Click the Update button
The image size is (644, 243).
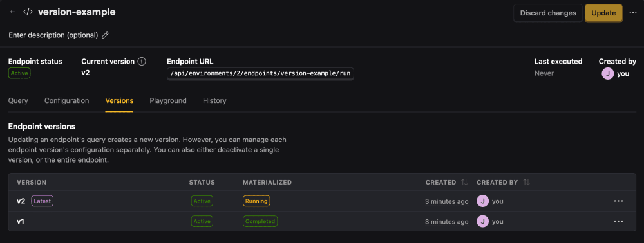(x=603, y=13)
